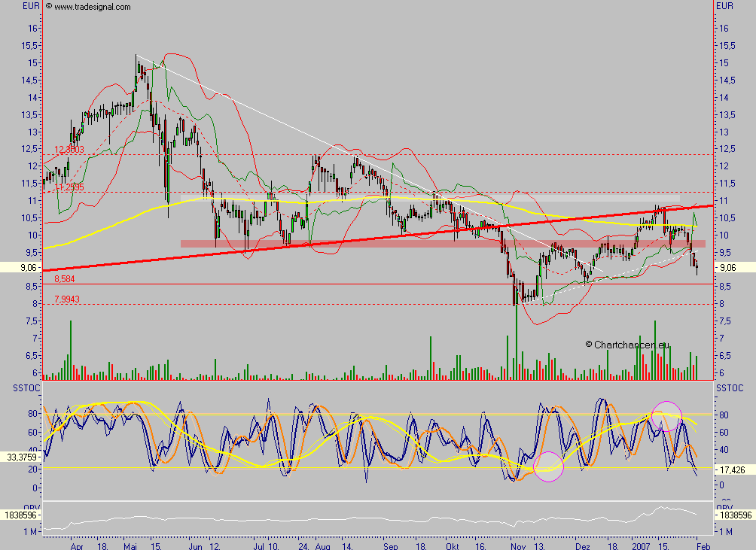Viewport: 756px width, 550px height.
Task: Click the Jun date label on time axis
Action: (x=195, y=545)
